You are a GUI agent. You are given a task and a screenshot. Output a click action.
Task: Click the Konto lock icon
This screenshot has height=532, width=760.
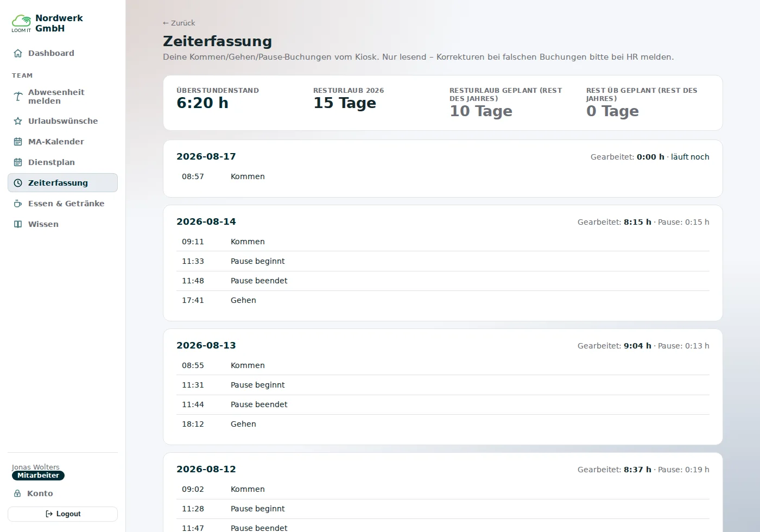tap(17, 493)
